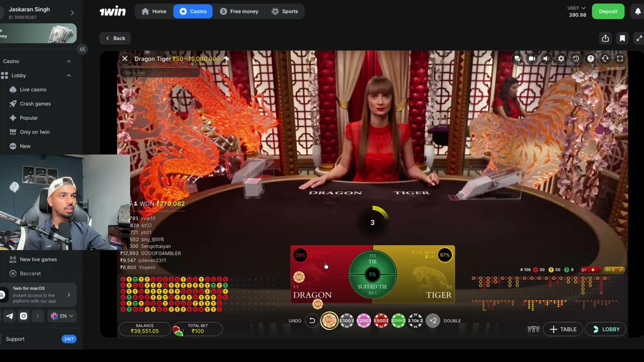This screenshot has width=644, height=362.
Task: Select the 2500 chip
Action: [398, 321]
